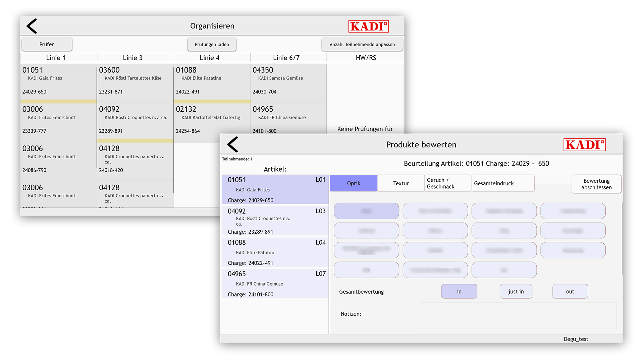This screenshot has height=362, width=644.
Task: Mark the product as 'out'
Action: (x=570, y=291)
